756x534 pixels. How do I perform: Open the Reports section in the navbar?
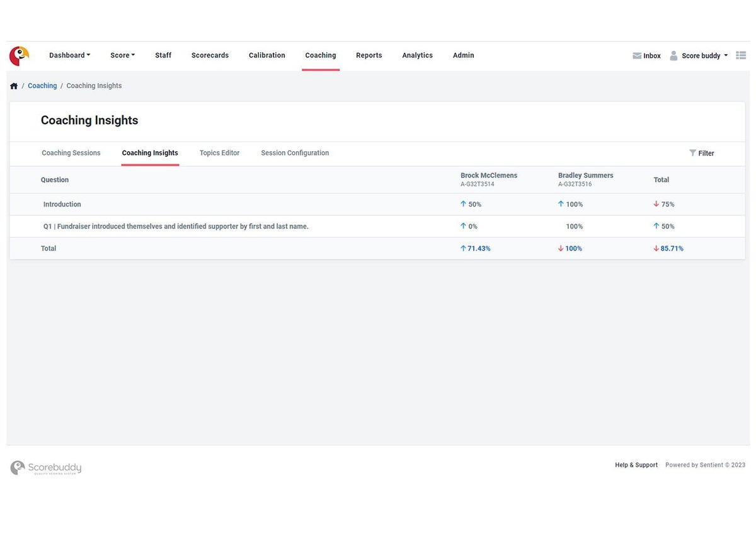pos(369,55)
